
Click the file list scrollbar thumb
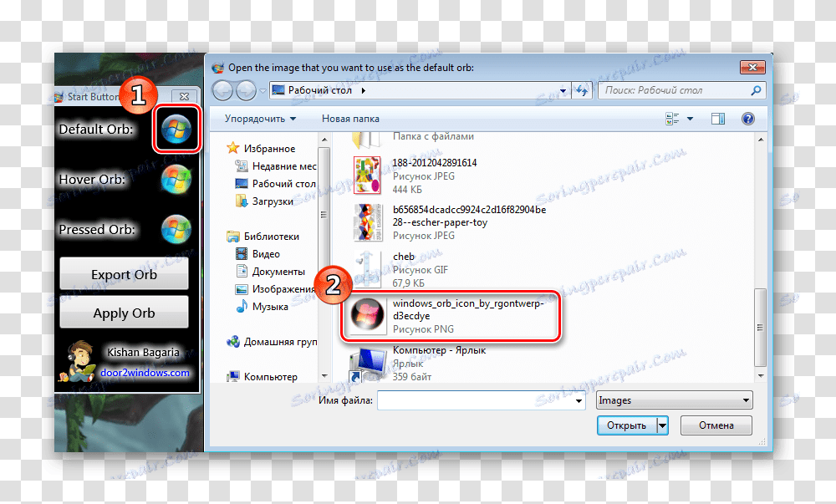[x=760, y=327]
